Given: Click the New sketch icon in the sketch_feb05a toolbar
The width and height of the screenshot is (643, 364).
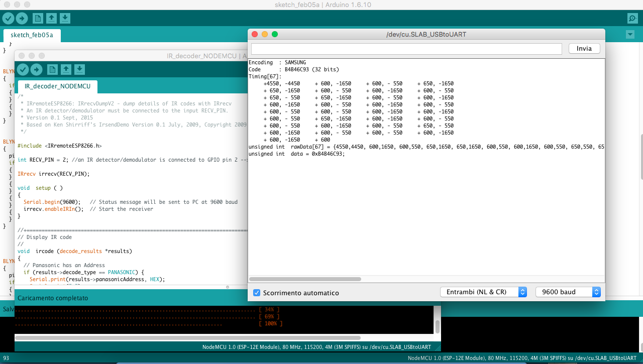Looking at the screenshot, I should coord(38,19).
